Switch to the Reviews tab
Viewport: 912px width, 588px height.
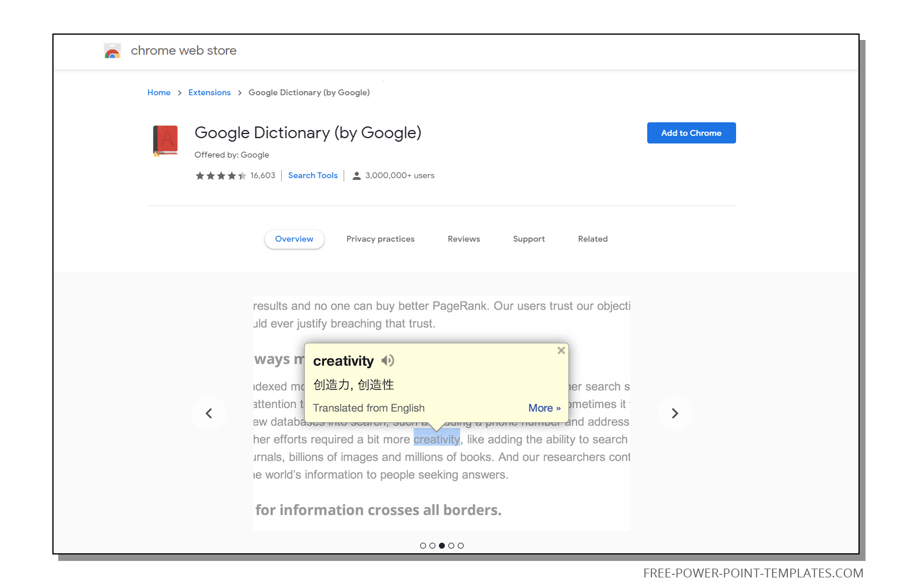click(x=464, y=239)
